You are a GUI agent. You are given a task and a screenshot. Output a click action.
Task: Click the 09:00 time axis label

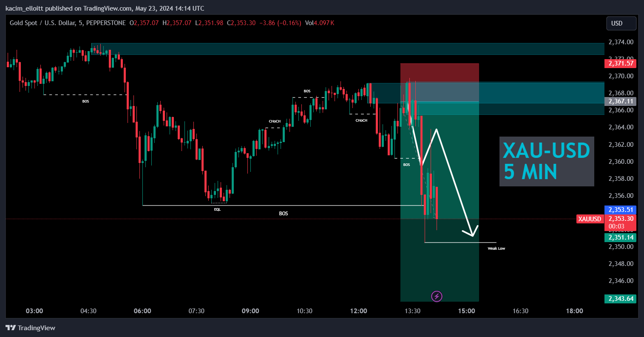pos(250,311)
